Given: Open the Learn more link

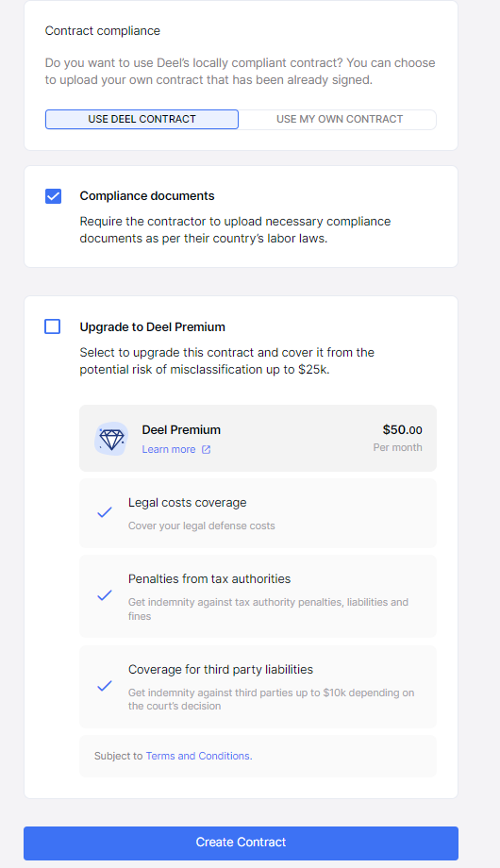Looking at the screenshot, I should (x=168, y=449).
